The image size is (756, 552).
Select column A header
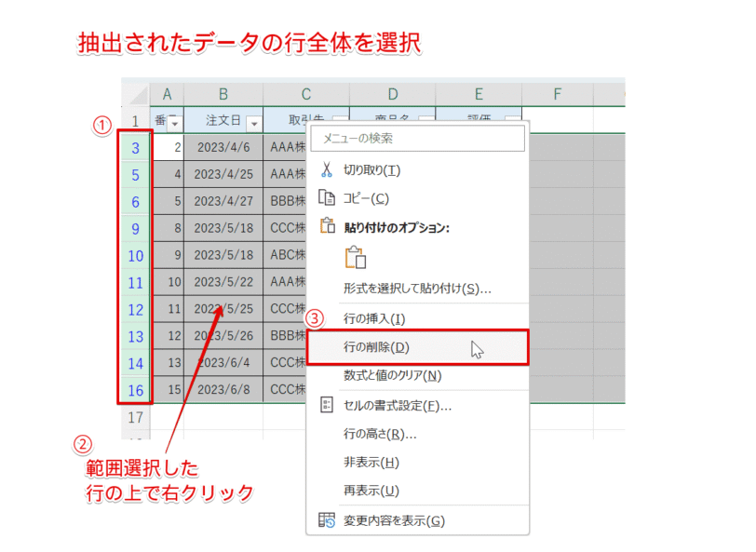[167, 94]
